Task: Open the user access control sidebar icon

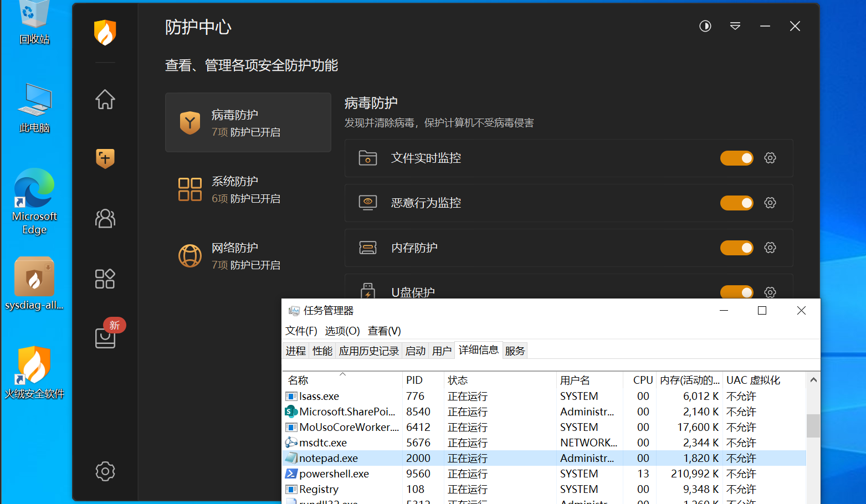Action: coord(105,218)
